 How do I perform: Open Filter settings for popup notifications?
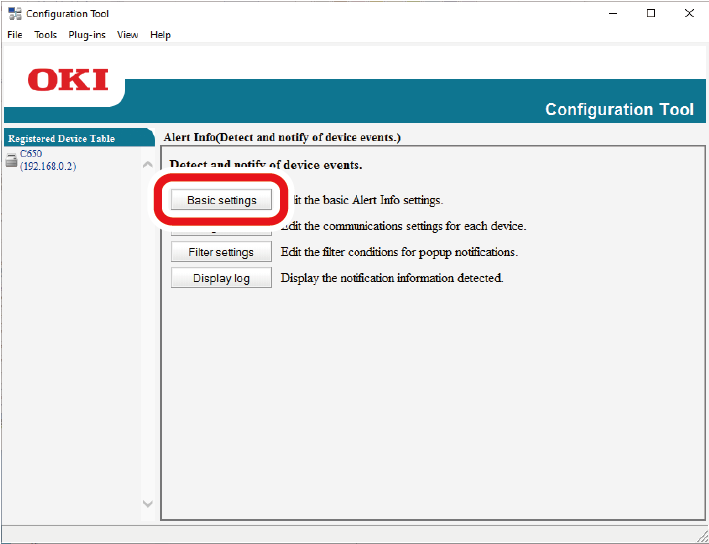point(221,252)
